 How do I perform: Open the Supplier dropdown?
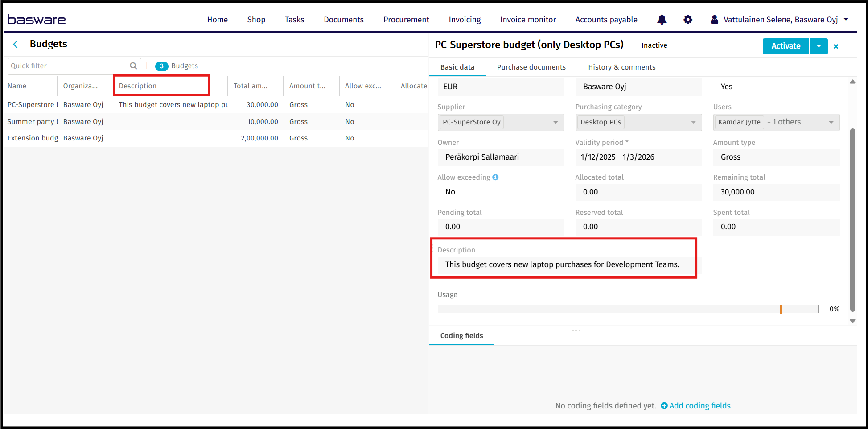pos(555,122)
